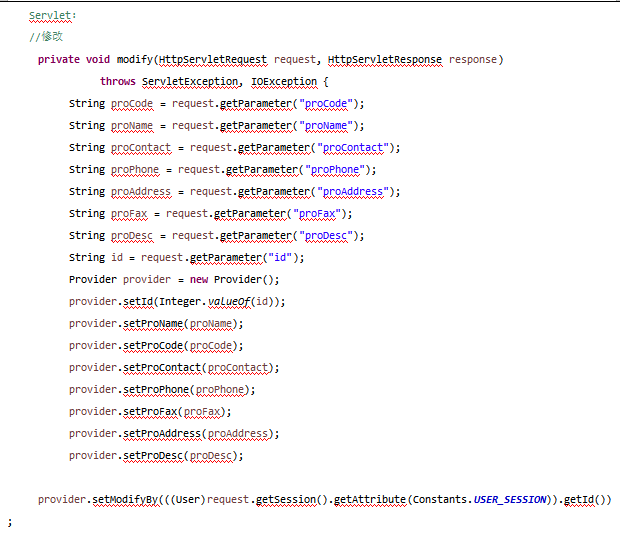Click the "proAddress" string literal
Image resolution: width=620 pixels, height=538 pixels.
point(353,192)
